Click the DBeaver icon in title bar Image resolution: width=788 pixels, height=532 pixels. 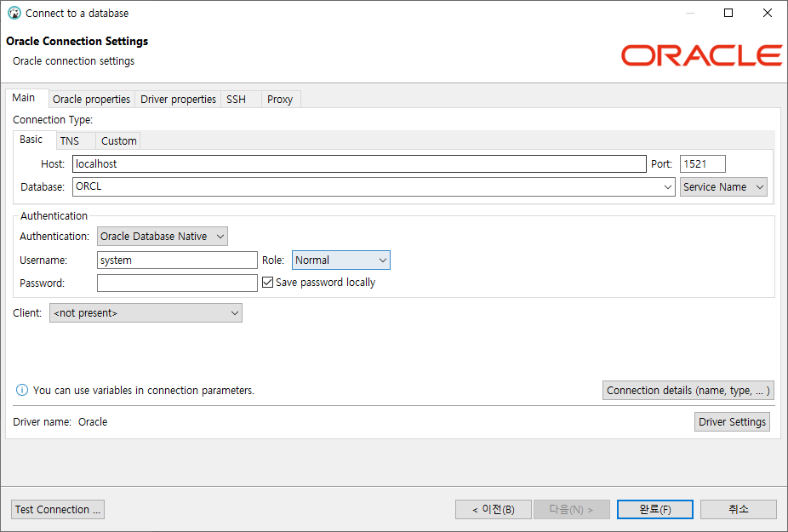[x=14, y=13]
